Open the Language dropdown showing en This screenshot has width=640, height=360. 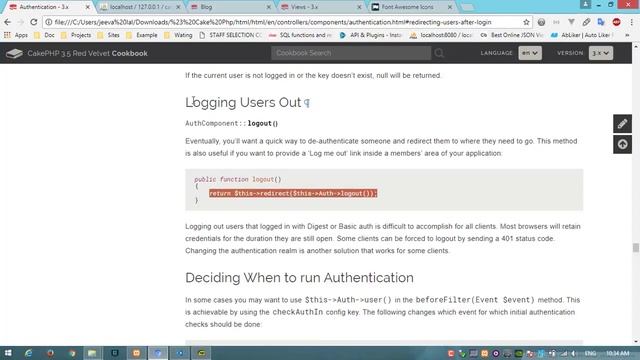point(530,53)
